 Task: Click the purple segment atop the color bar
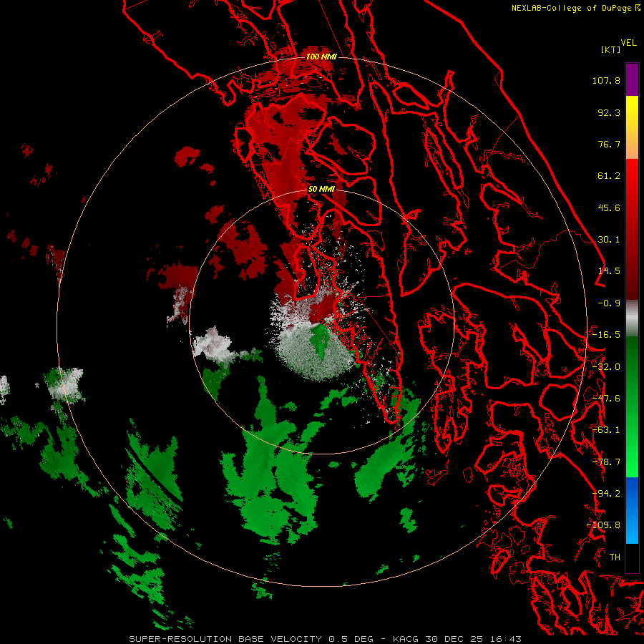pos(632,79)
